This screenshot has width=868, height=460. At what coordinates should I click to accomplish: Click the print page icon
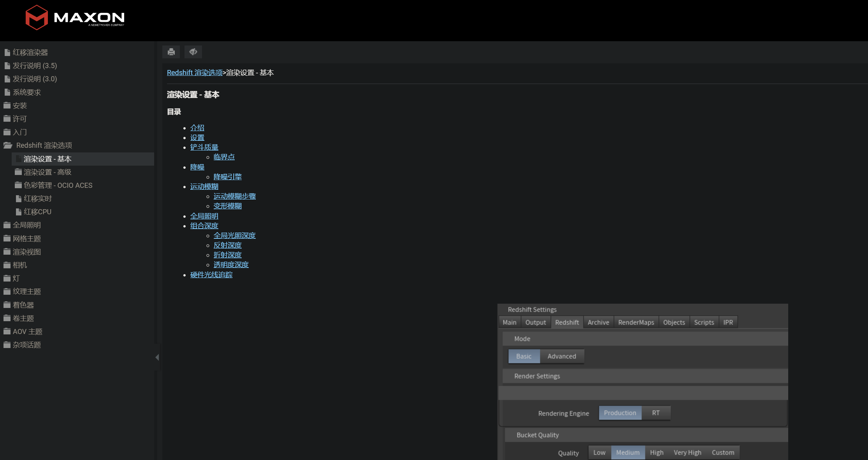pyautogui.click(x=171, y=52)
